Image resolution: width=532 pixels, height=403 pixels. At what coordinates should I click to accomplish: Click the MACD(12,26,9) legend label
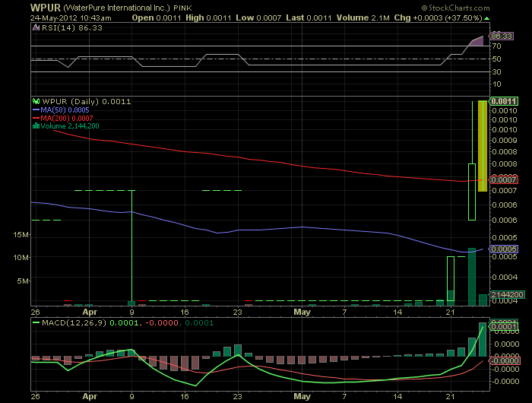click(x=74, y=323)
